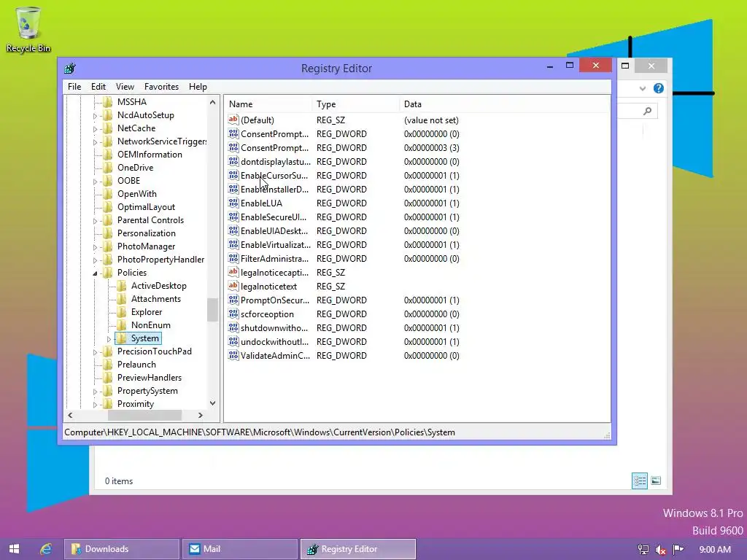Click the muted volume tray icon
747x560 pixels.
(x=660, y=550)
